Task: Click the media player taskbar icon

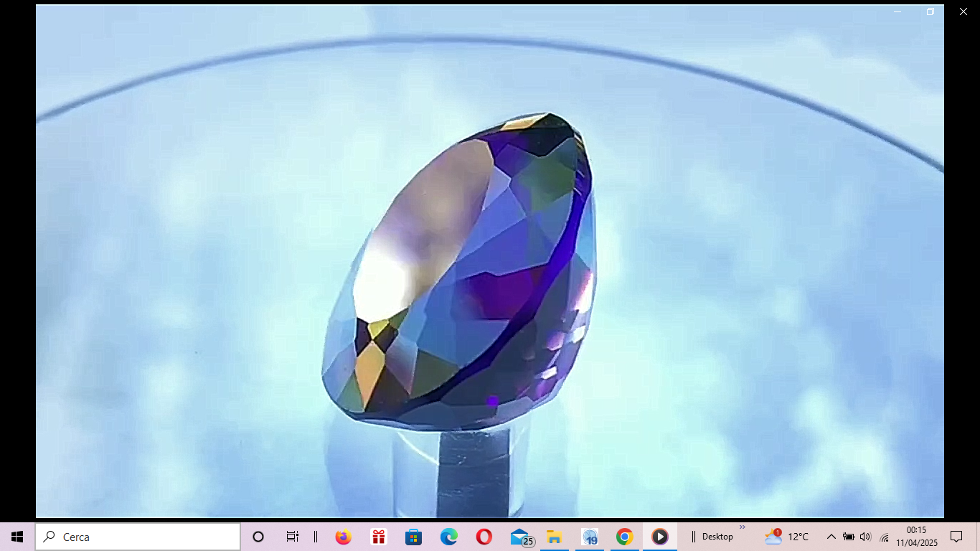Action: tap(659, 537)
